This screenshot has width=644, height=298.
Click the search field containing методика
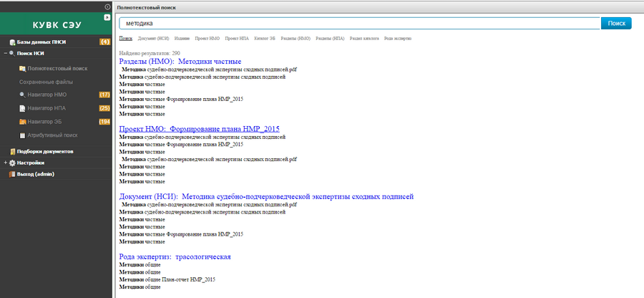[359, 24]
